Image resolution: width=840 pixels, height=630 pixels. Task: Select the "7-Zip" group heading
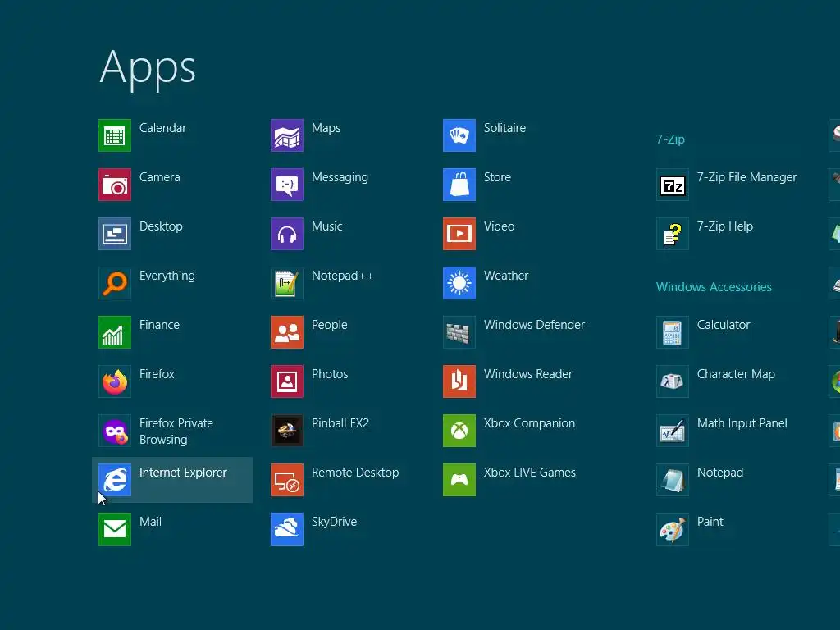(x=670, y=139)
